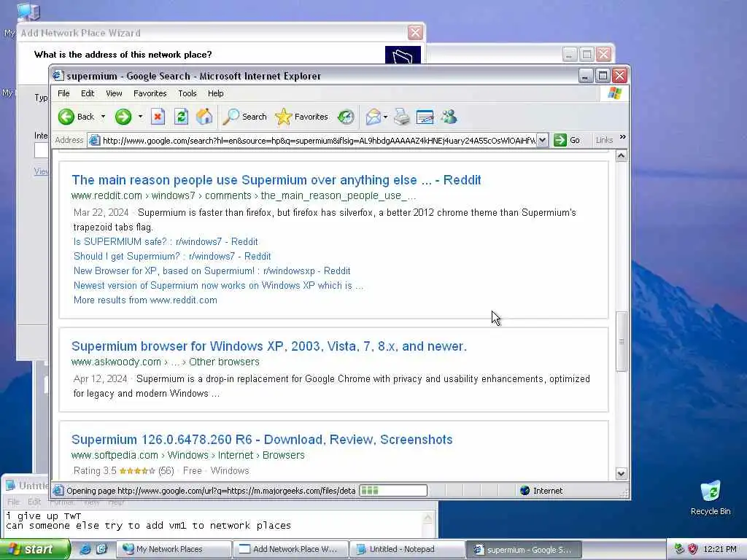Open the History clock icon
Screen dimensions: 747x560
pos(346,117)
